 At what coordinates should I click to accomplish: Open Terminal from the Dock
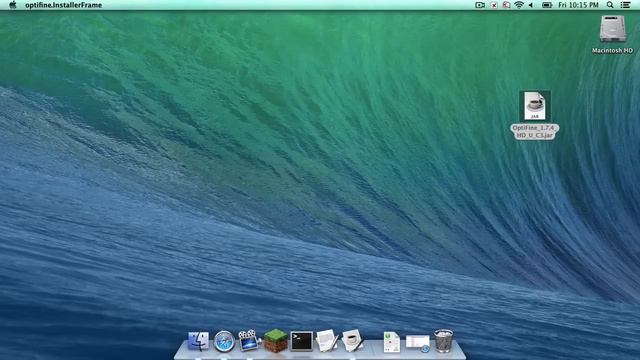tap(302, 341)
